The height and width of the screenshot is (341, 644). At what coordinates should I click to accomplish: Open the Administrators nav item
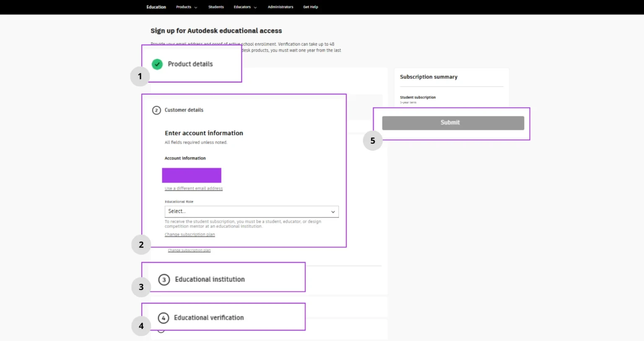(280, 7)
